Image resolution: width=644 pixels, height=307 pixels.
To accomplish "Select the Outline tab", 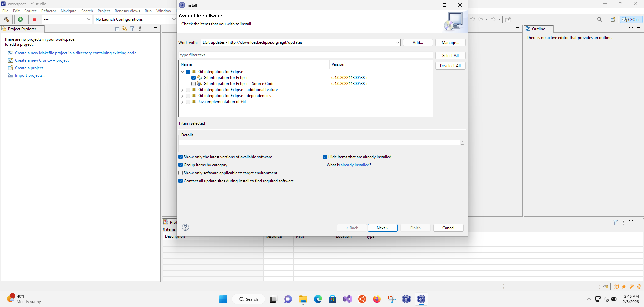I will click(x=538, y=29).
